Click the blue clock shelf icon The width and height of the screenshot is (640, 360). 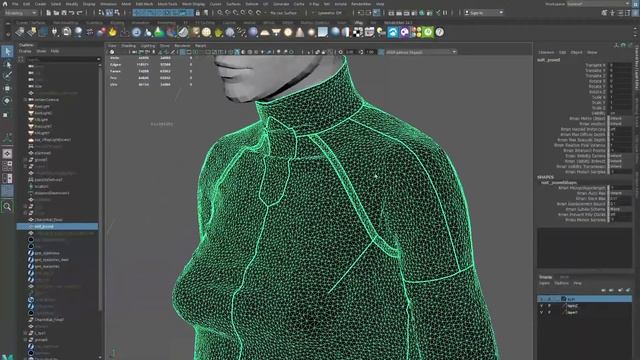pos(136,32)
